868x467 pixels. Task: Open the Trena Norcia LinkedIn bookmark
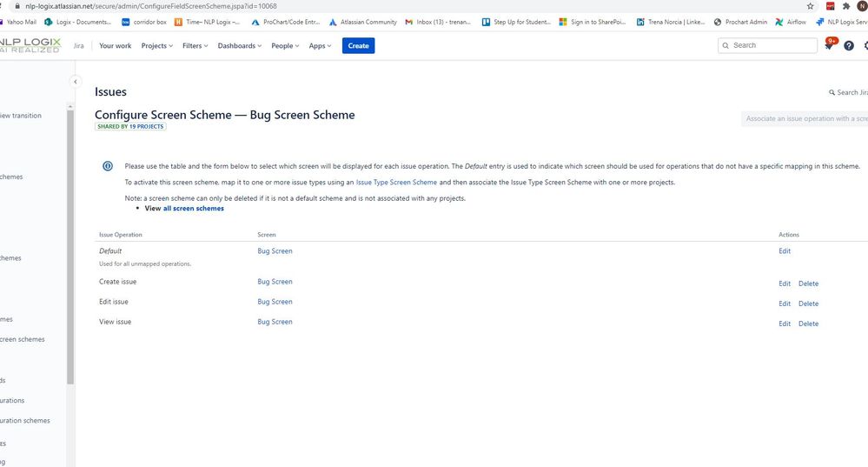671,22
